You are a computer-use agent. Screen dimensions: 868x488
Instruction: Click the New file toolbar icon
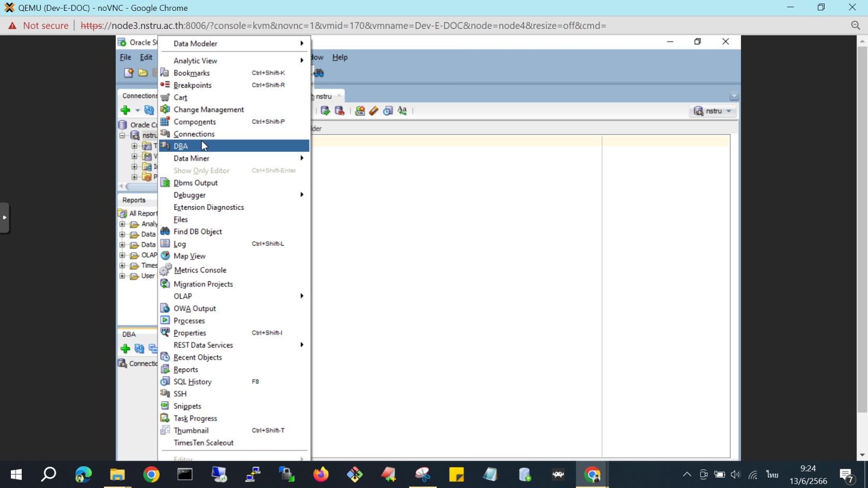[129, 73]
